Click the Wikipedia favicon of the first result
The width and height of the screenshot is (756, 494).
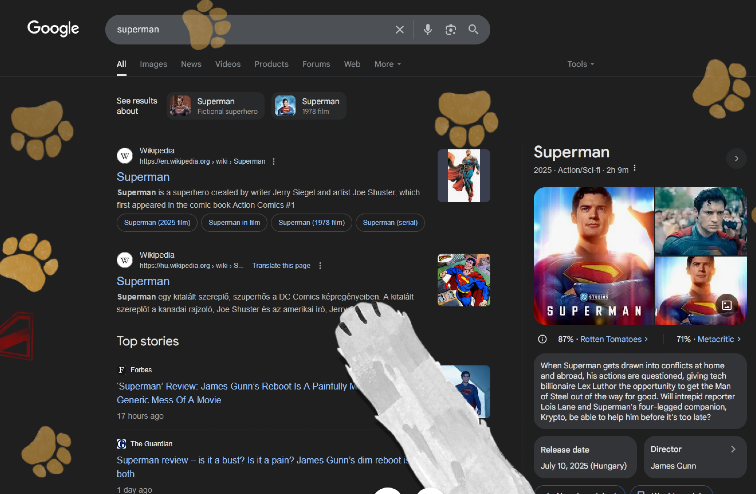tap(125, 156)
